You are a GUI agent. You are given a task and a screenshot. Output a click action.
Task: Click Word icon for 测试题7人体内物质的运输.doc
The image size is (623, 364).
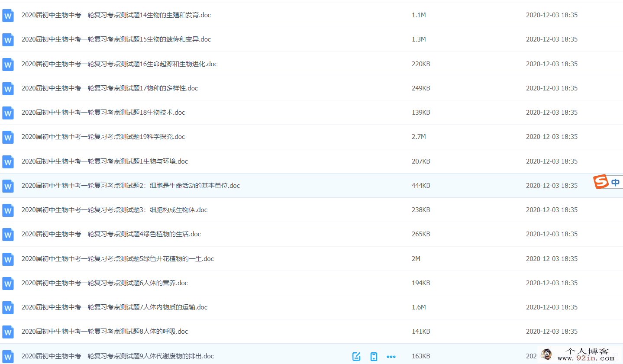coord(8,308)
